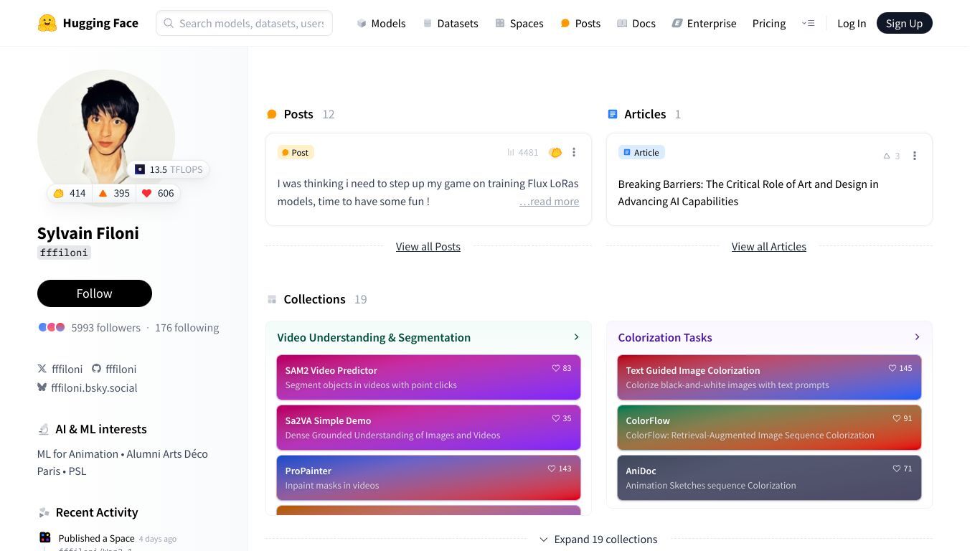The height and width of the screenshot is (551, 980).
Task: Click the Colorization Tasks collection title
Action: (665, 337)
